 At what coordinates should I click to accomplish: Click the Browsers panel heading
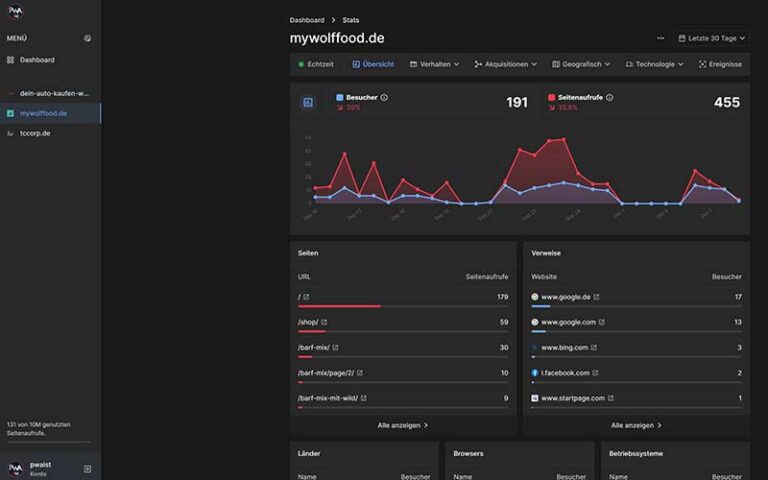(468, 454)
